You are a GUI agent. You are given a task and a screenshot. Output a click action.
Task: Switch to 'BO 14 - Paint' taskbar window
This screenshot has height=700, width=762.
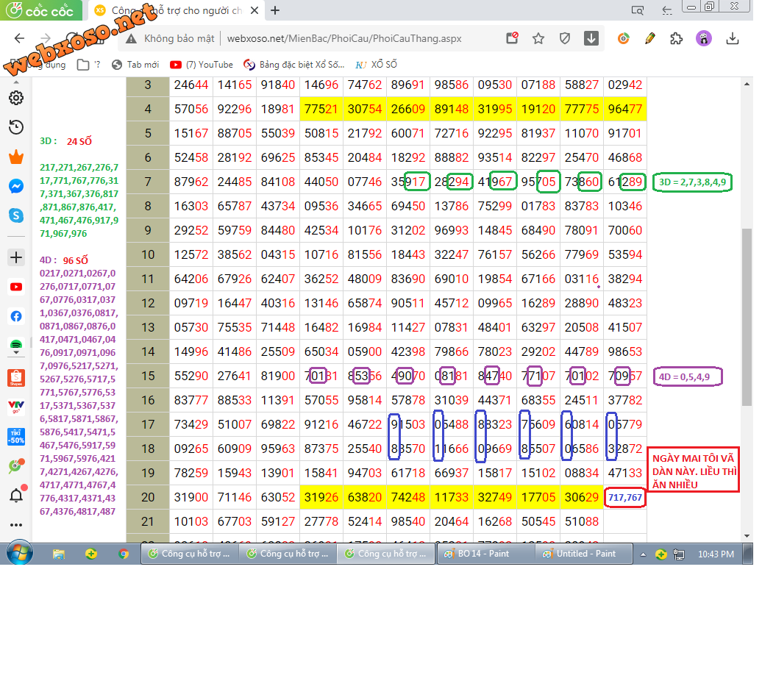pyautogui.click(x=485, y=554)
